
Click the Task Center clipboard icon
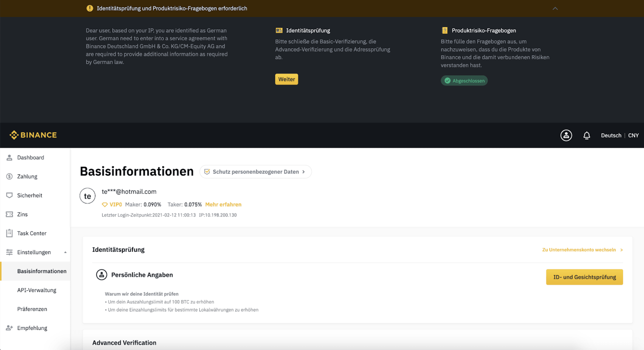[x=9, y=233]
